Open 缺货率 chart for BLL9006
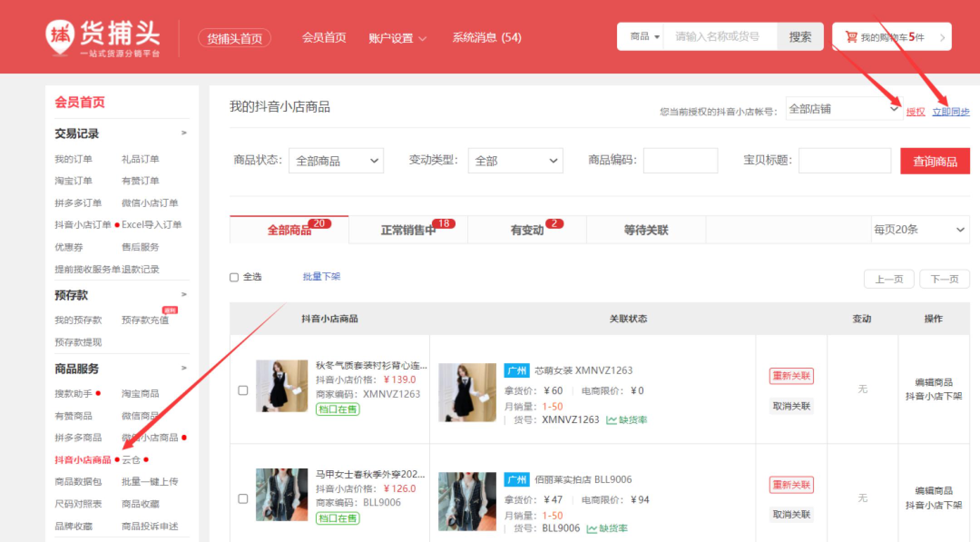This screenshot has height=542, width=980. (608, 528)
